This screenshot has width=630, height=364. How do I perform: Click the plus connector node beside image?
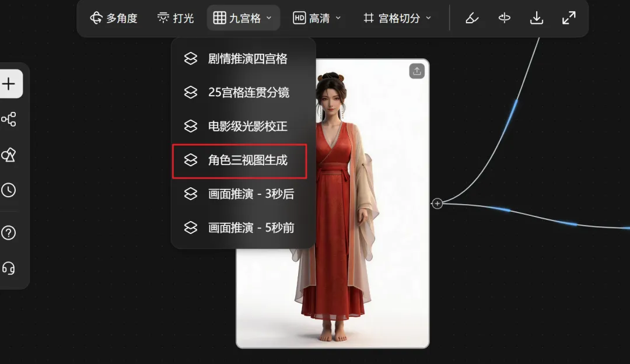click(437, 204)
